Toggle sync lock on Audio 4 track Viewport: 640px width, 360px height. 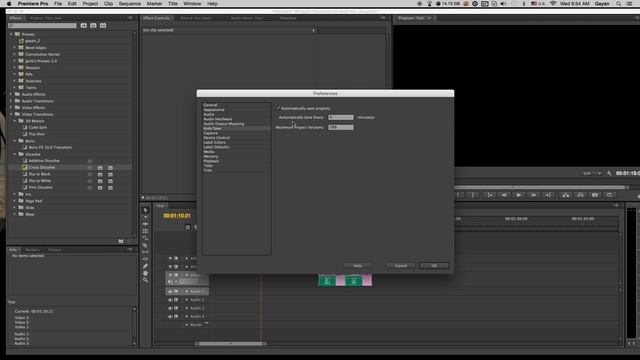(x=176, y=316)
